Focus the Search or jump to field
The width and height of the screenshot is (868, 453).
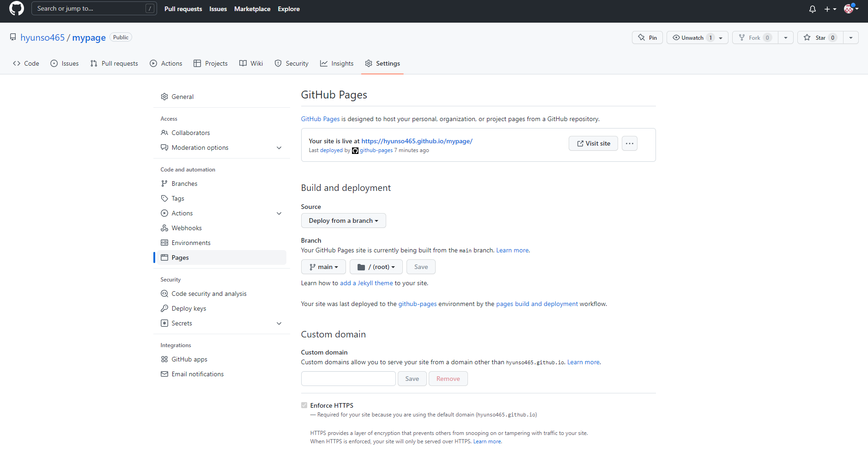pos(94,8)
